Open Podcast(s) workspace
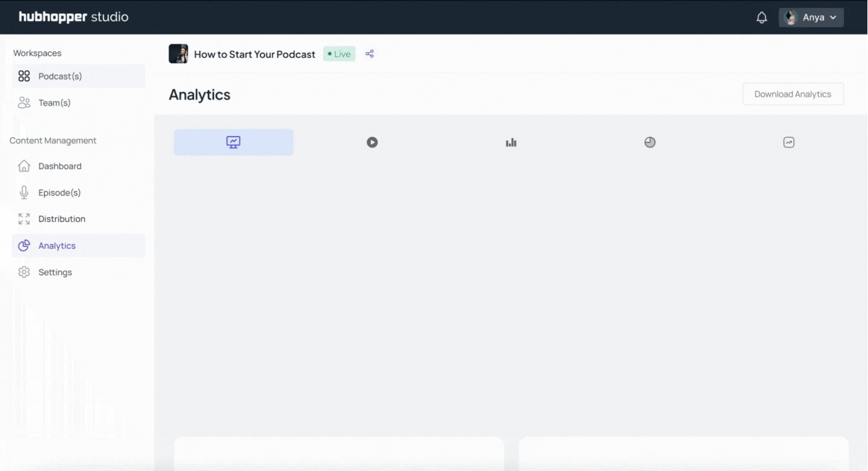868x471 pixels. [78, 76]
